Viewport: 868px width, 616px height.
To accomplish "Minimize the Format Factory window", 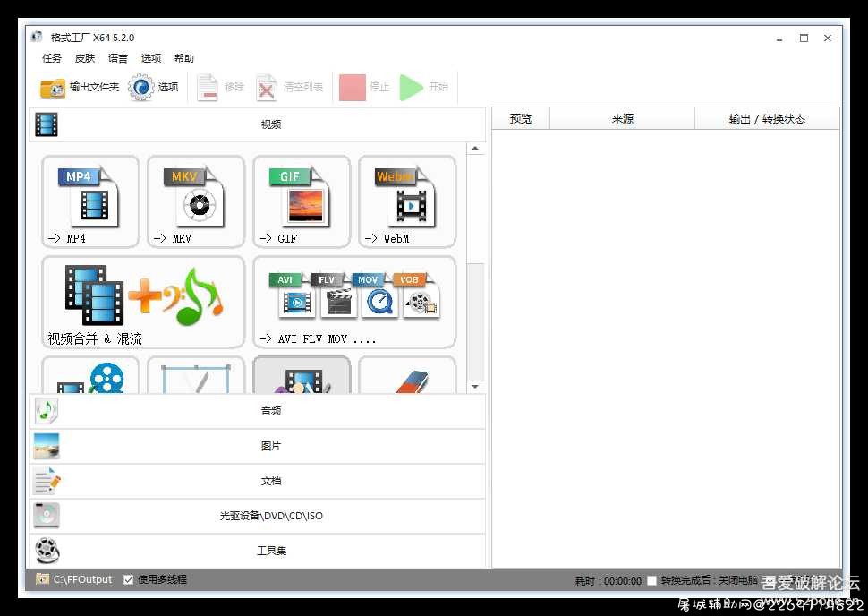I will pyautogui.click(x=779, y=38).
